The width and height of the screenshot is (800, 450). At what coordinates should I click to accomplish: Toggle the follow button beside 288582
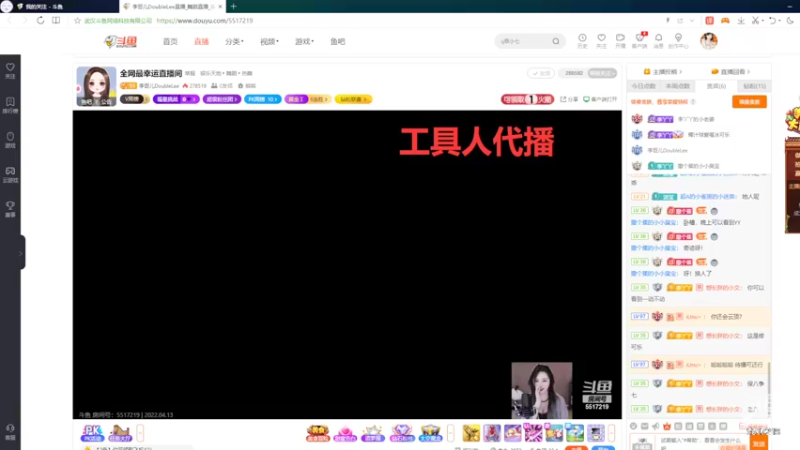(x=602, y=73)
